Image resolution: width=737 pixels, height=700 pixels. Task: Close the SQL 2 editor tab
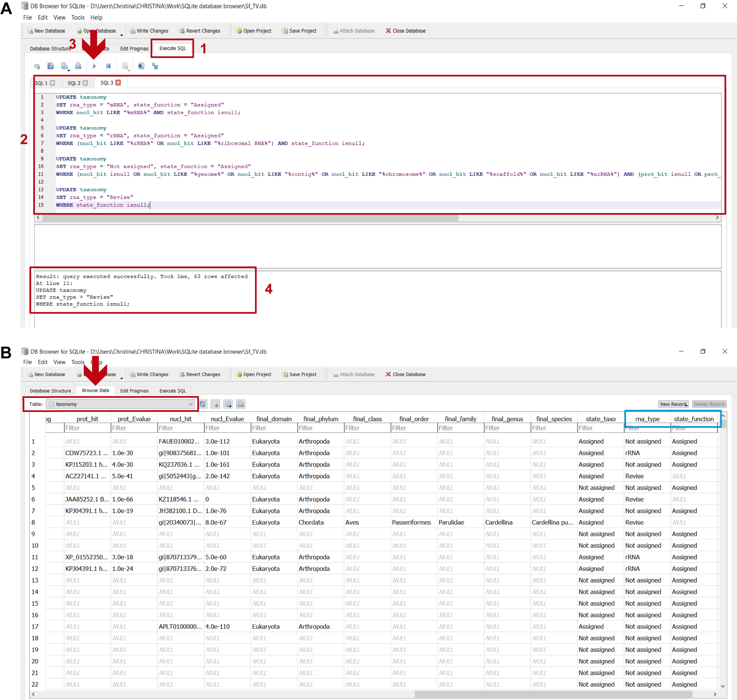(x=85, y=83)
